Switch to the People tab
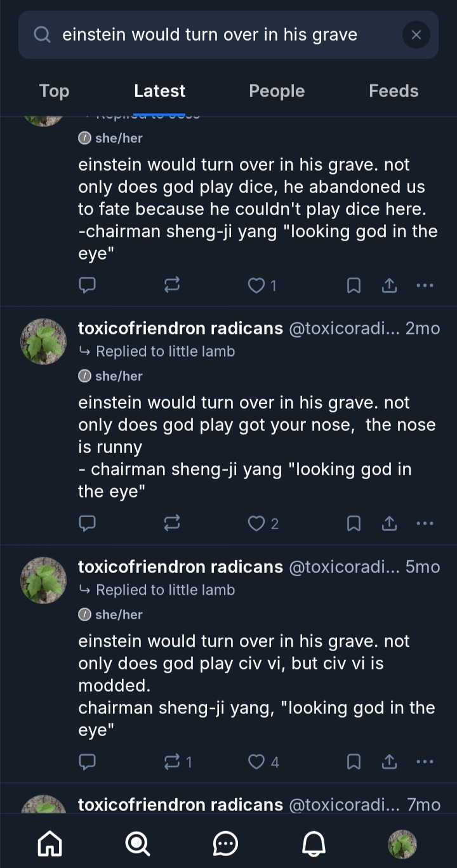Screen dimensions: 457x868 pyautogui.click(x=277, y=91)
